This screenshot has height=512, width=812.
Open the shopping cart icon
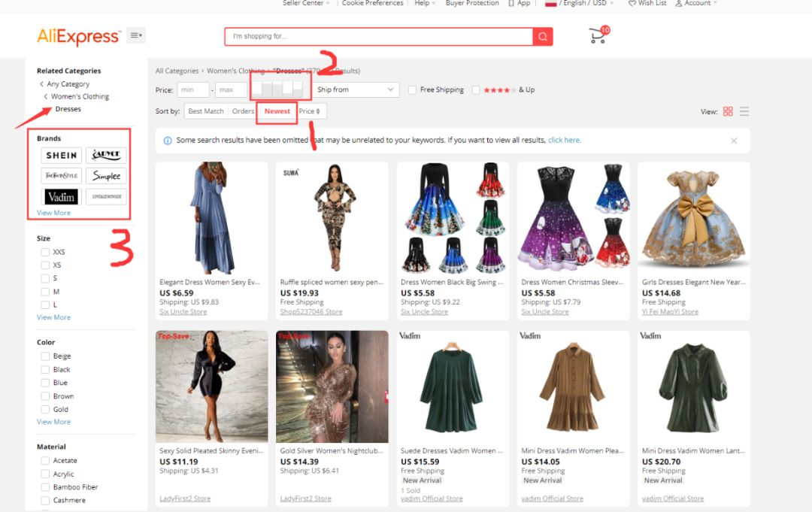(x=598, y=36)
